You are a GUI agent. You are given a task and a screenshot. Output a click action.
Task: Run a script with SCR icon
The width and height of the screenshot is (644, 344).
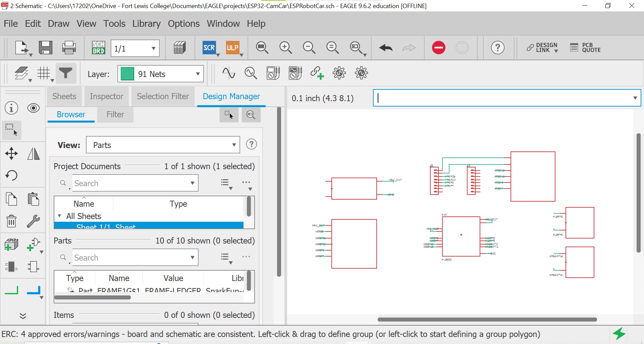pyautogui.click(x=209, y=48)
